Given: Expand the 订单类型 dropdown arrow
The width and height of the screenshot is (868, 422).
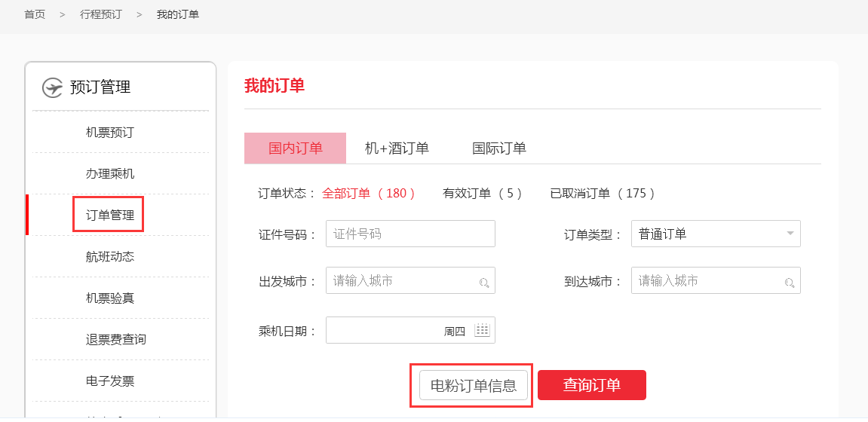Looking at the screenshot, I should pos(790,234).
